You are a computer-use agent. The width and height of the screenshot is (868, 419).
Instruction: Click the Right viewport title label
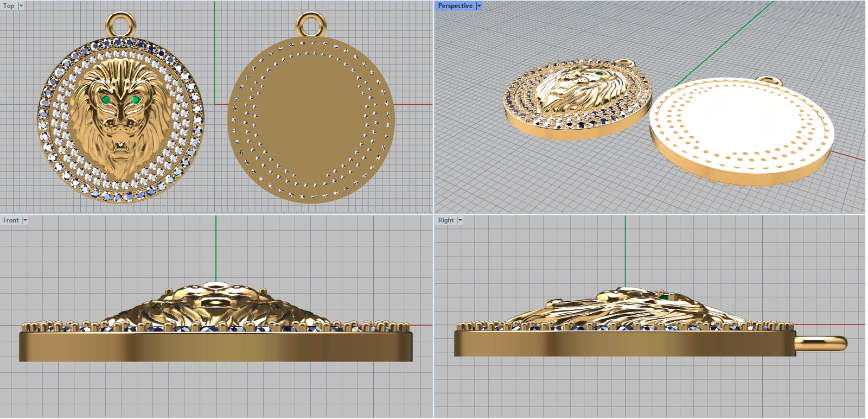446,220
